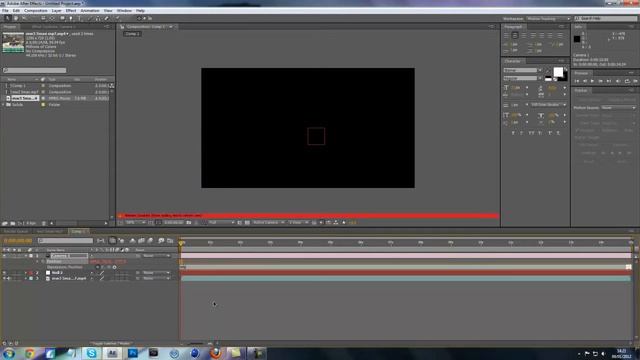
Task: Open the Composition menu
Action: click(36, 11)
